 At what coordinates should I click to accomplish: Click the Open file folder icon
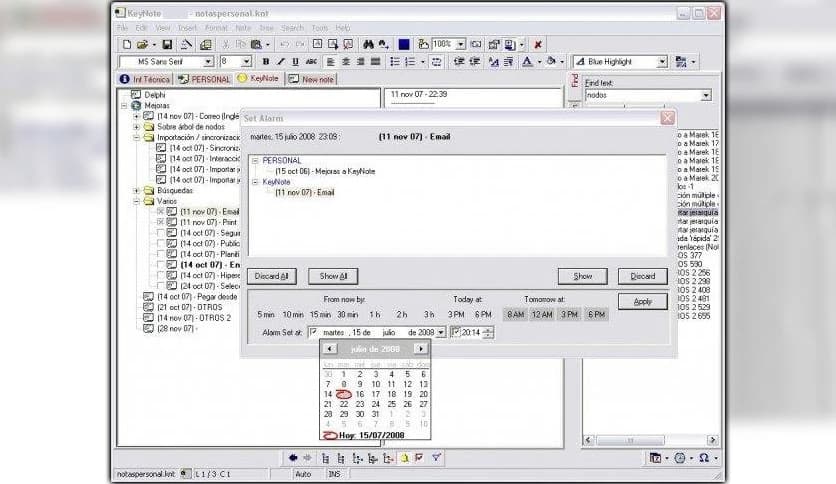[142, 45]
